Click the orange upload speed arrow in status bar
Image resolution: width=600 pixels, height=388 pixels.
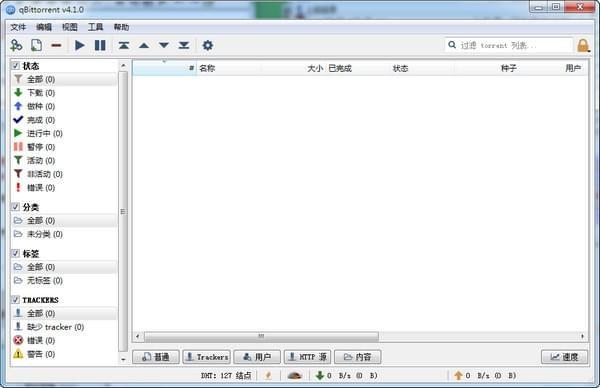click(458, 376)
